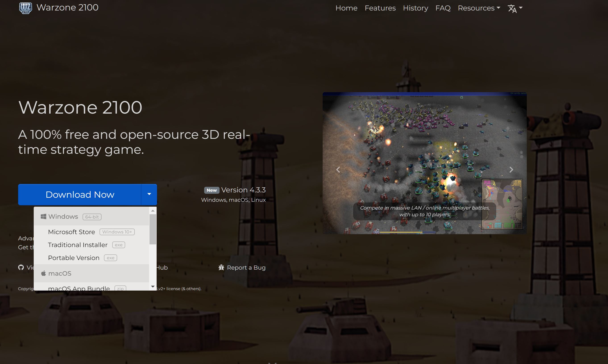Image resolution: width=608 pixels, height=364 pixels.
Task: Open the Features page
Action: pos(380,8)
